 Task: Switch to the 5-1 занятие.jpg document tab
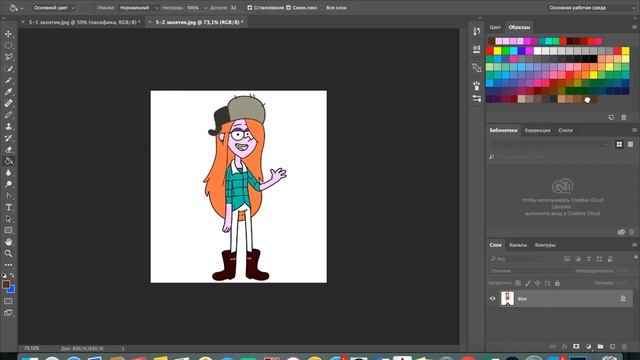[x=84, y=22]
